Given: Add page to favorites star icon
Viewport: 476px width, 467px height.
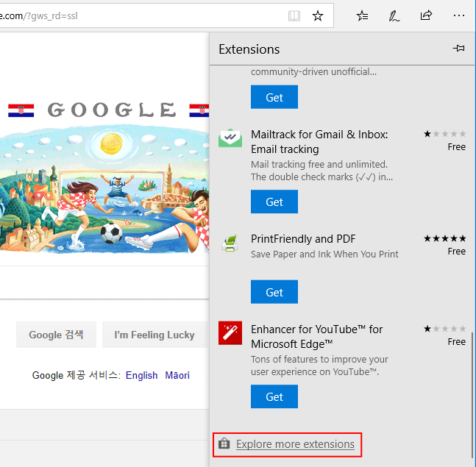Looking at the screenshot, I should coord(318,15).
